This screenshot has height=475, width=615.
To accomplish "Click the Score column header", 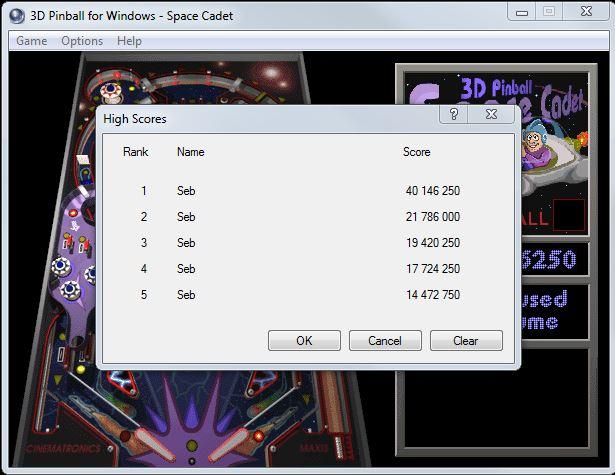I will click(417, 152).
